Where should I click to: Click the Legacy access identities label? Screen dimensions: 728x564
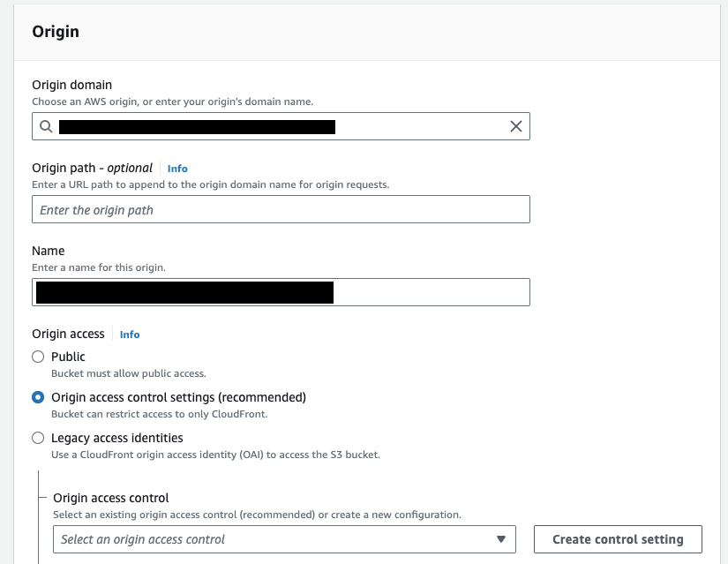[x=116, y=438]
